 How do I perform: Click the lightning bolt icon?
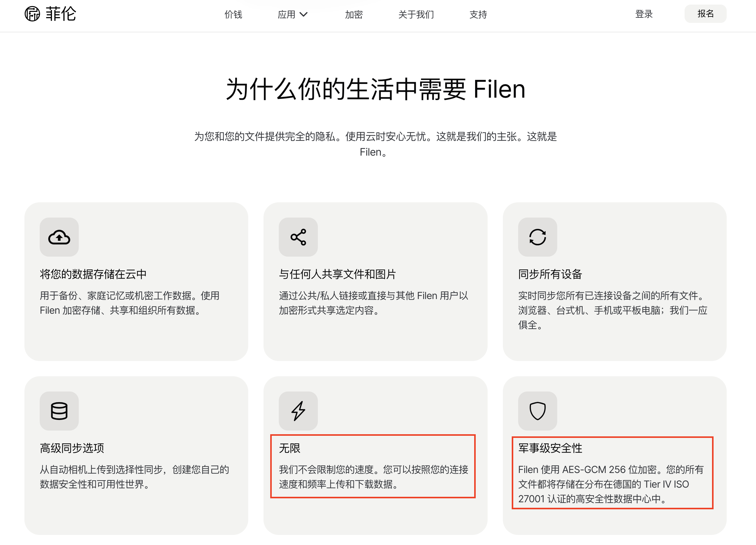click(298, 411)
